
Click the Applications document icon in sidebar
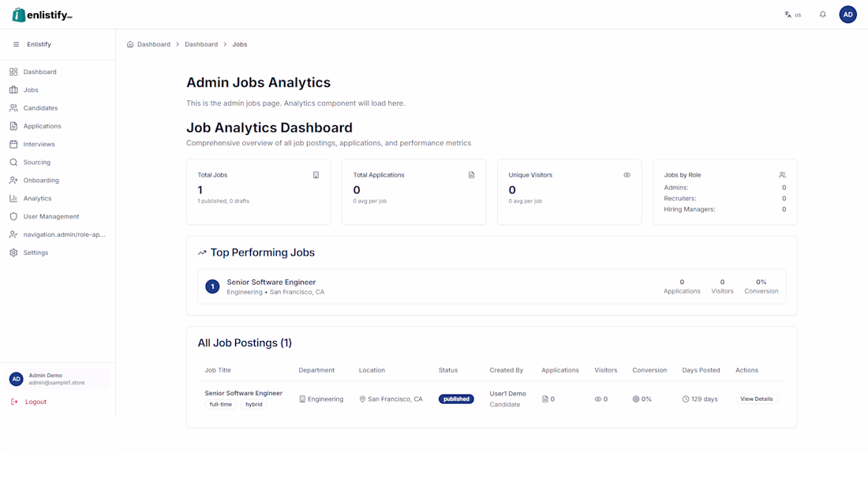coord(13,126)
